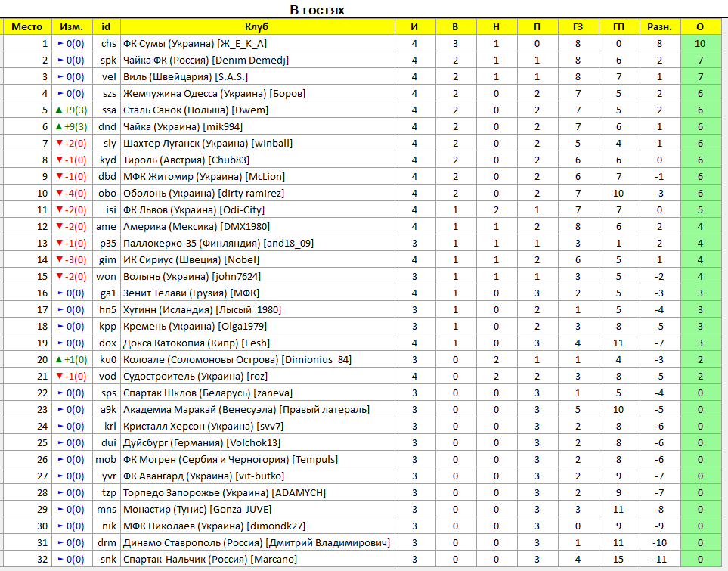
Task: Select the cell 'МФК Николаев (Украина) [dimondk27]'
Action: tap(258, 526)
